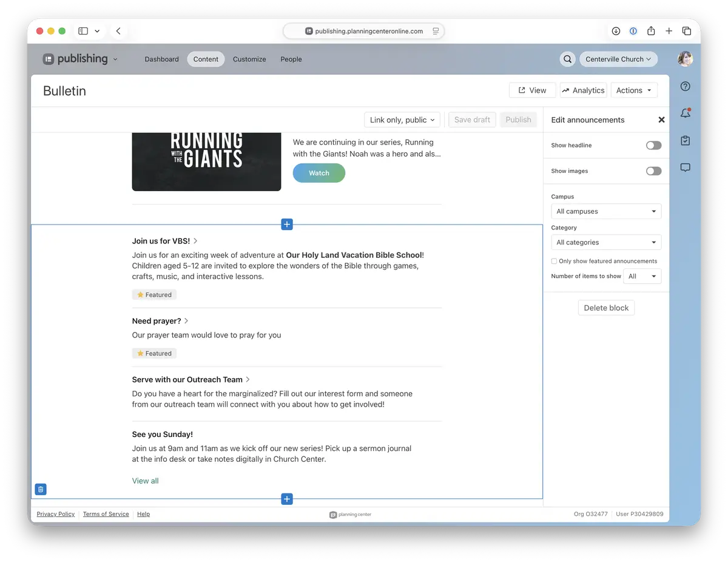Viewport: 728px width, 562px height.
Task: Click the Publishing app logo icon
Action: coord(49,59)
